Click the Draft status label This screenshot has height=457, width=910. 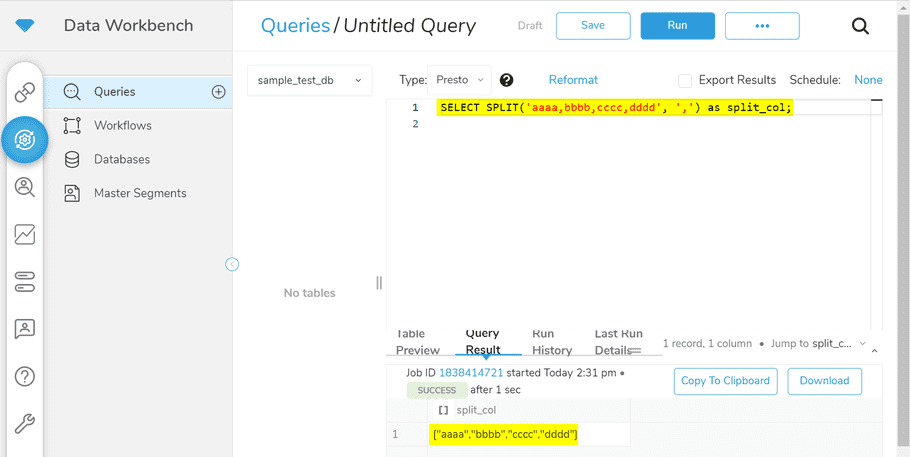530,26
